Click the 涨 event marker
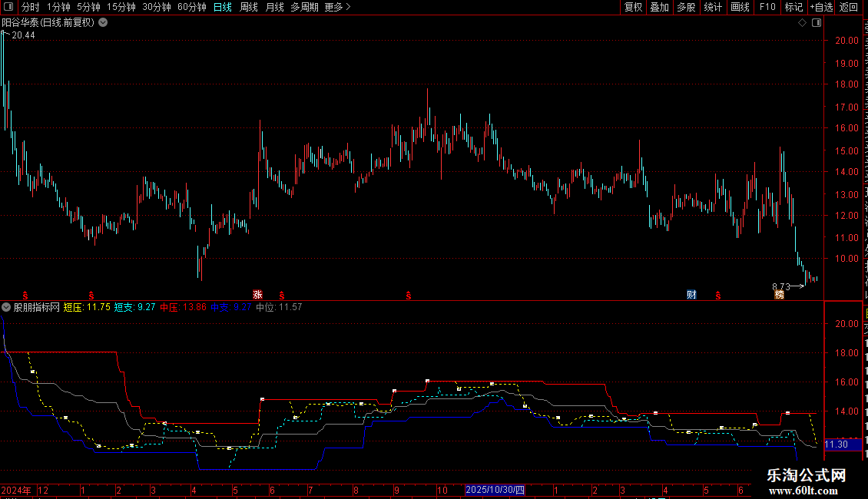The height and width of the screenshot is (499, 868). (x=257, y=294)
